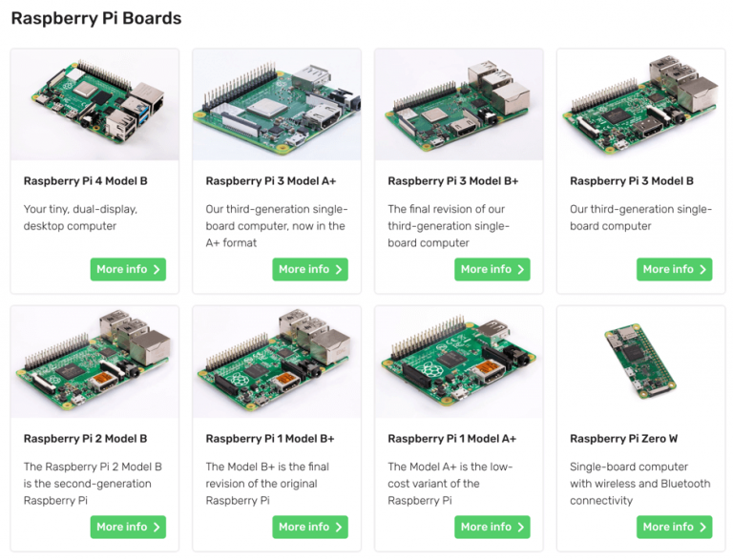Click the Raspberry Pi 1 Model B+ board photo
The image size is (733, 560).
coord(277,363)
